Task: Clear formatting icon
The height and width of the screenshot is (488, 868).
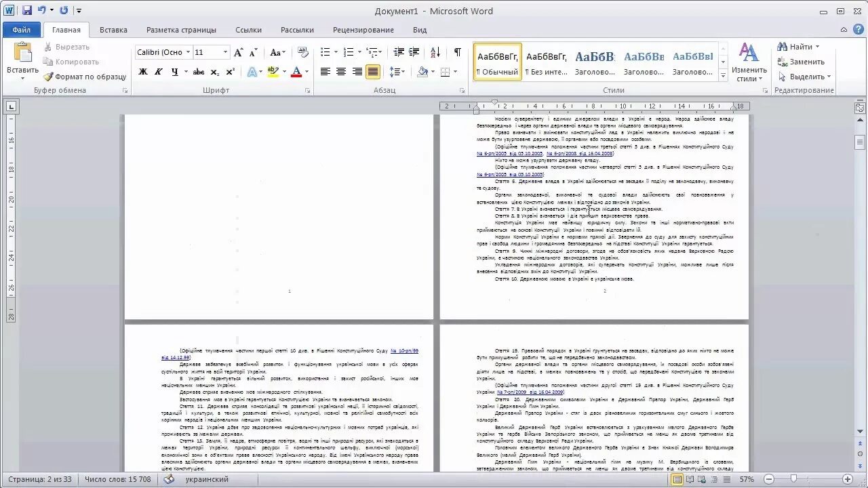Action: (303, 52)
